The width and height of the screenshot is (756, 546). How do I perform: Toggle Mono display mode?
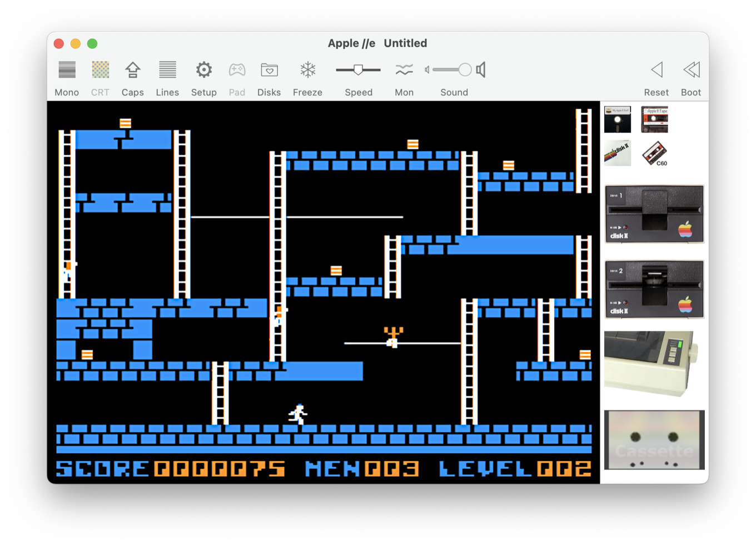point(67,71)
